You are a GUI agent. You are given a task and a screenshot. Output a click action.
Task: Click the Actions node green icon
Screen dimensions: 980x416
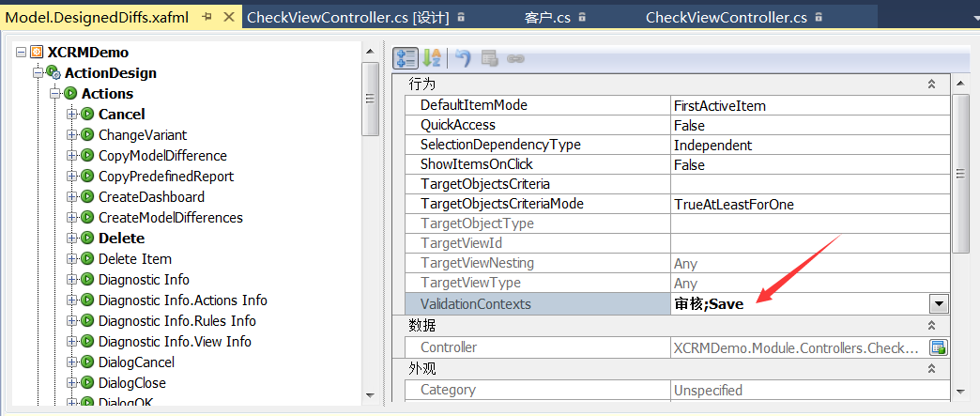point(70,93)
